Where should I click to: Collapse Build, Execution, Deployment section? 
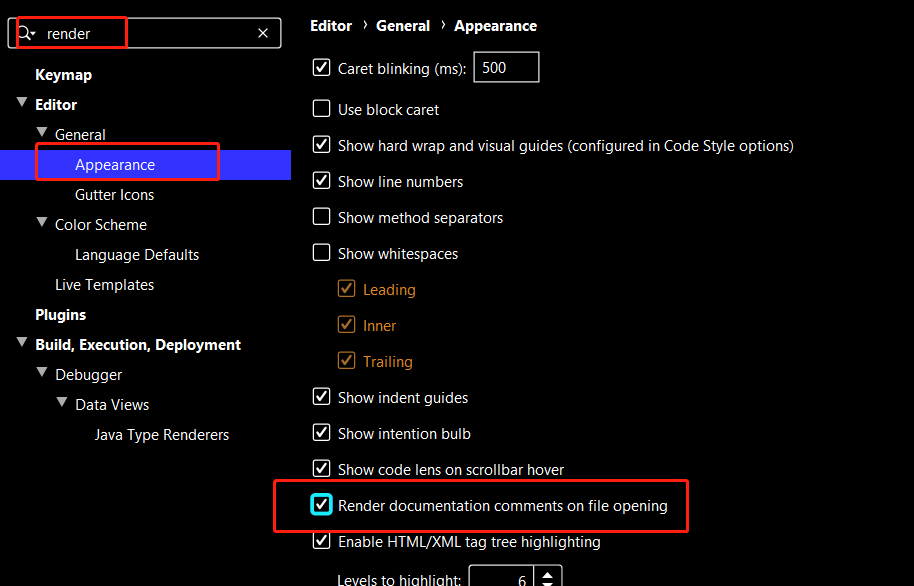point(22,344)
